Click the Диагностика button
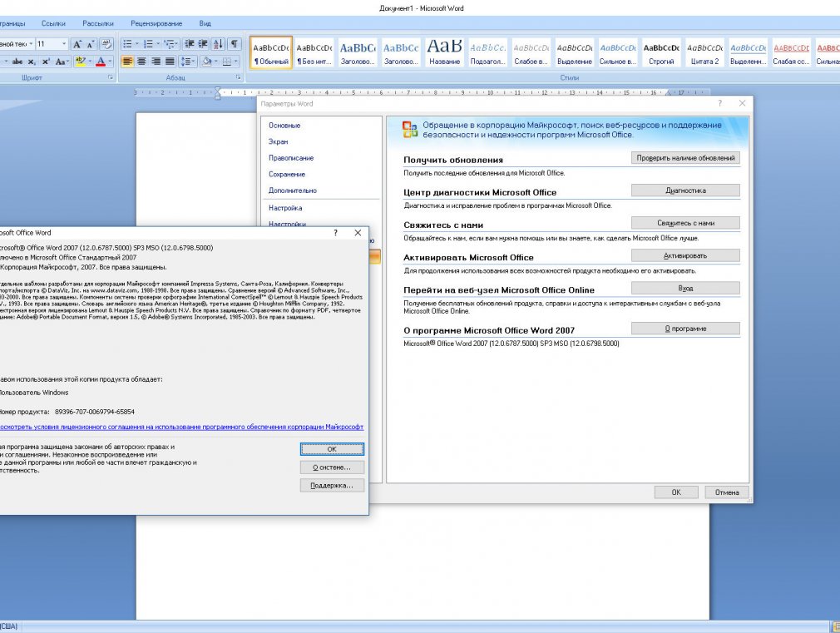The width and height of the screenshot is (840, 633). click(685, 190)
